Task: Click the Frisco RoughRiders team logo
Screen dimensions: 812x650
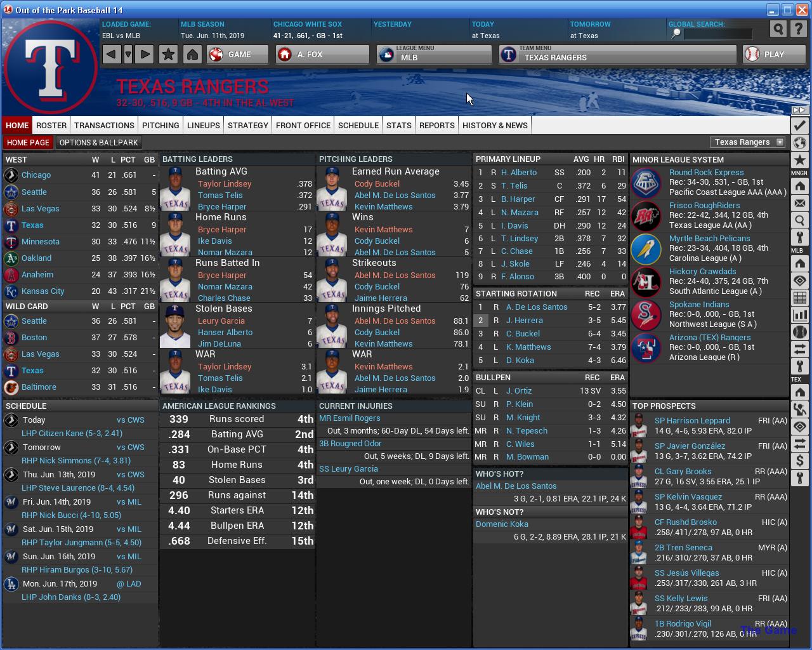Action: click(646, 216)
